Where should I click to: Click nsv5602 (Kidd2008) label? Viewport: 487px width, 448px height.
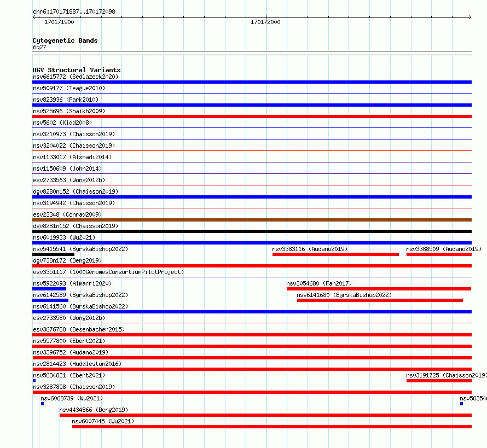coord(62,123)
